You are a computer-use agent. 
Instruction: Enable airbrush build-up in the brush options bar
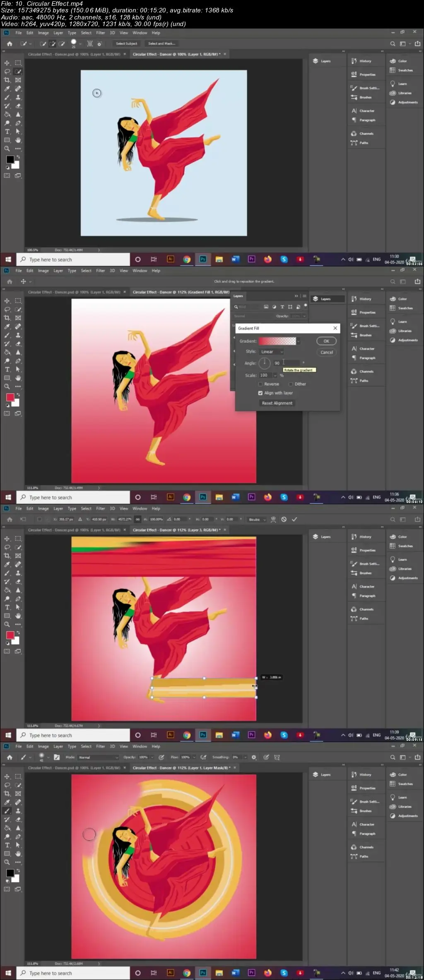(x=203, y=757)
